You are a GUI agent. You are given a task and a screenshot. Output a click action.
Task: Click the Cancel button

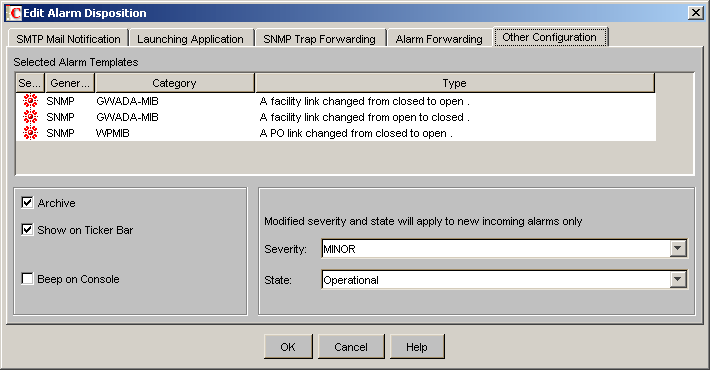click(351, 347)
